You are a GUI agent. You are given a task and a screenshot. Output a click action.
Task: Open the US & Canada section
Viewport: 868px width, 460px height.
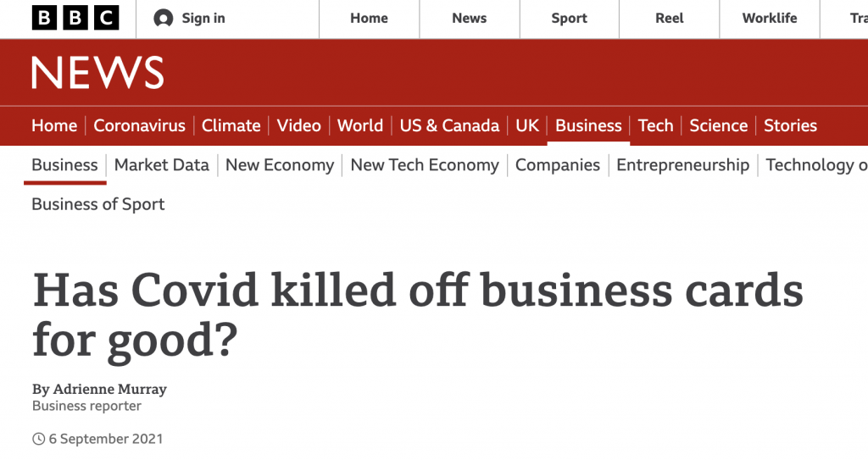(449, 125)
